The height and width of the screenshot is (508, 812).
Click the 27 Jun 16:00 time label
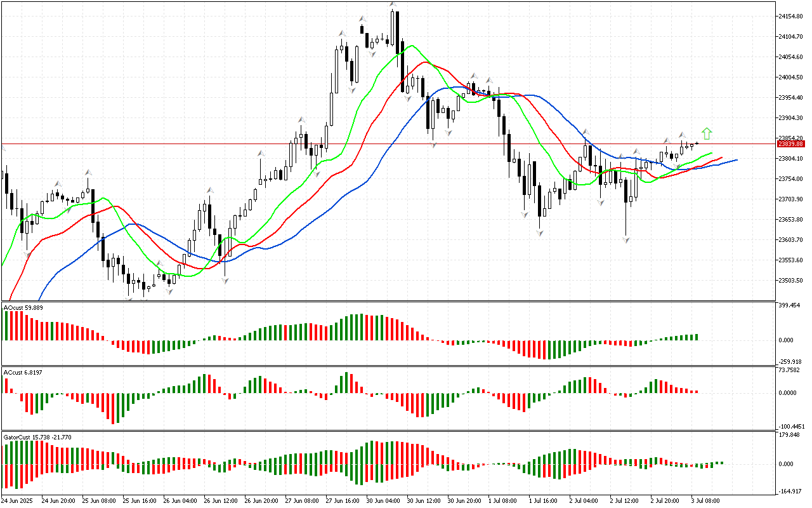pyautogui.click(x=342, y=501)
